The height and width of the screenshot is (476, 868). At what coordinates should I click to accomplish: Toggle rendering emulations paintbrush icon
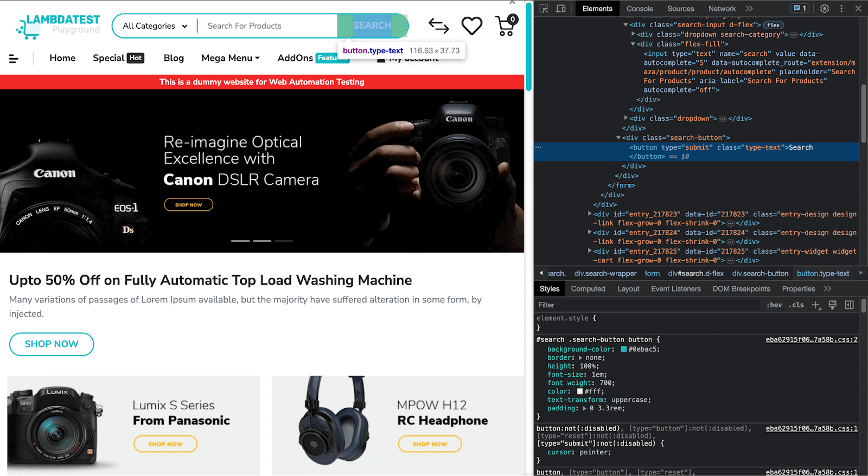[833, 305]
